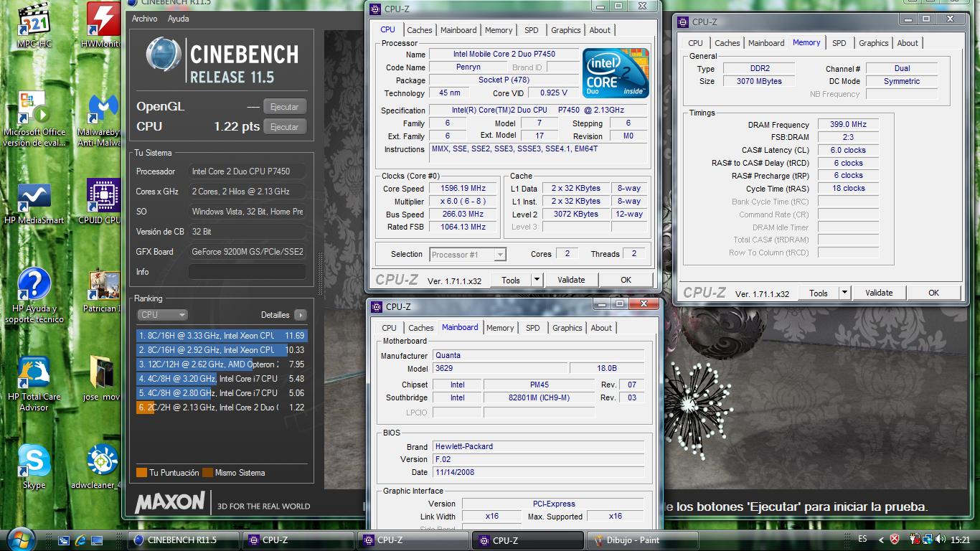Click the Info field in Cinebench
This screenshot has width=980, height=551.
pyautogui.click(x=247, y=272)
